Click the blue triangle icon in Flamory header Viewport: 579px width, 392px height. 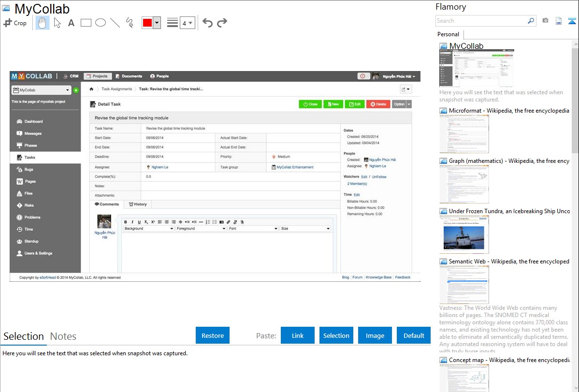[x=572, y=21]
